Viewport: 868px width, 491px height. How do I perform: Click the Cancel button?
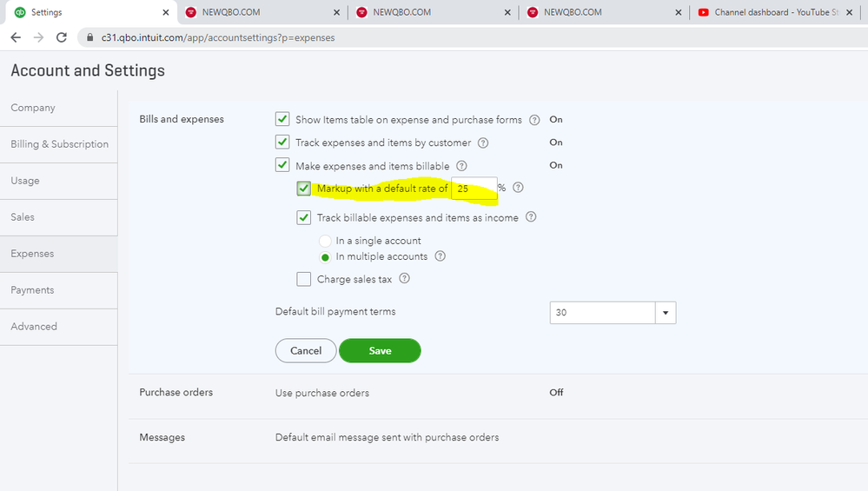(306, 350)
